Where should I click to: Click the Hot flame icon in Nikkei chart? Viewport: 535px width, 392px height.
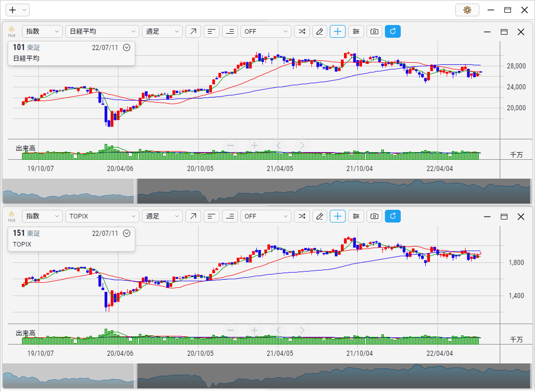tap(12, 31)
